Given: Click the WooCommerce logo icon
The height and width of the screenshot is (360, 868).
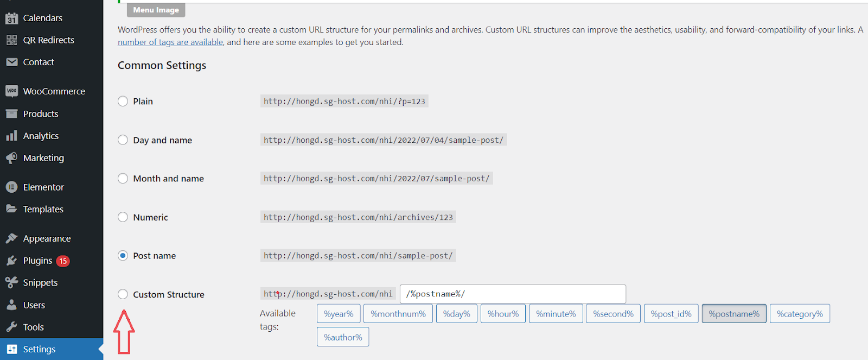Looking at the screenshot, I should tap(11, 91).
